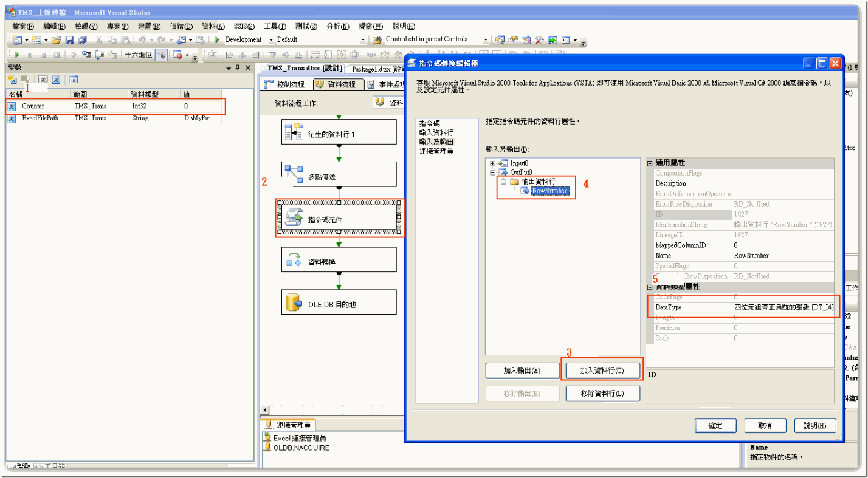The height and width of the screenshot is (478, 868).
Task: Open the SSIS(S) menu
Action: (243, 26)
